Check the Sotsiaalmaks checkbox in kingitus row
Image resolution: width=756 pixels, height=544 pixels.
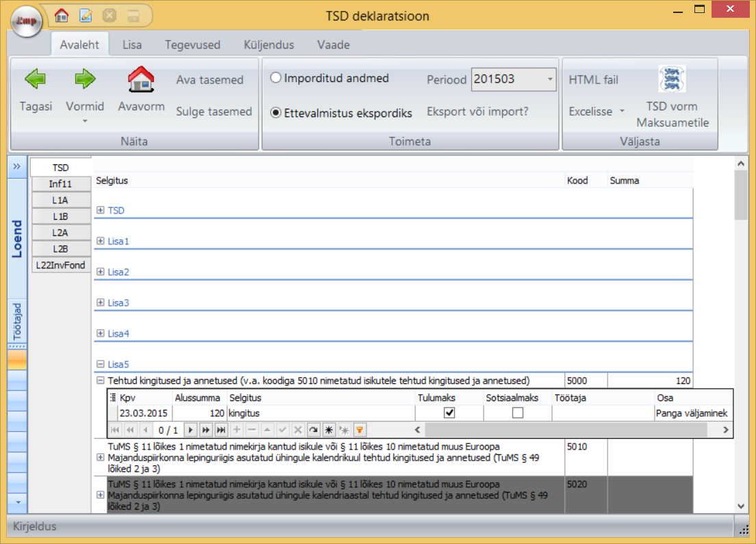tap(517, 413)
